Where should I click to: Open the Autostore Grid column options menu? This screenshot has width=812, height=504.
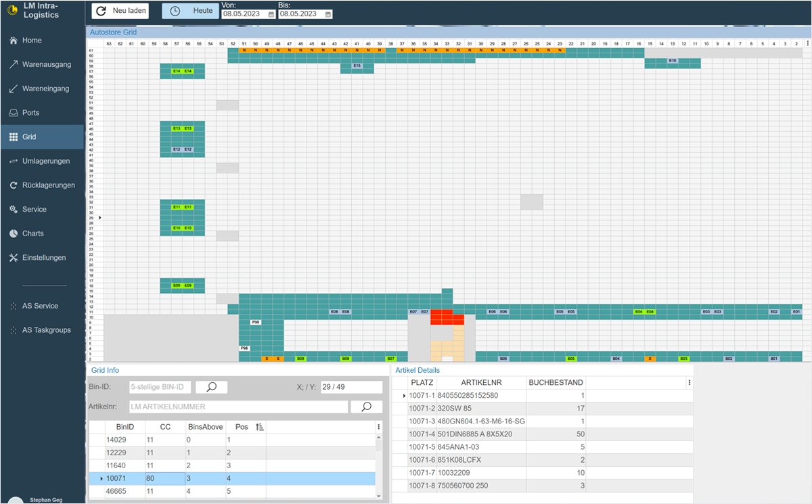coord(807,43)
